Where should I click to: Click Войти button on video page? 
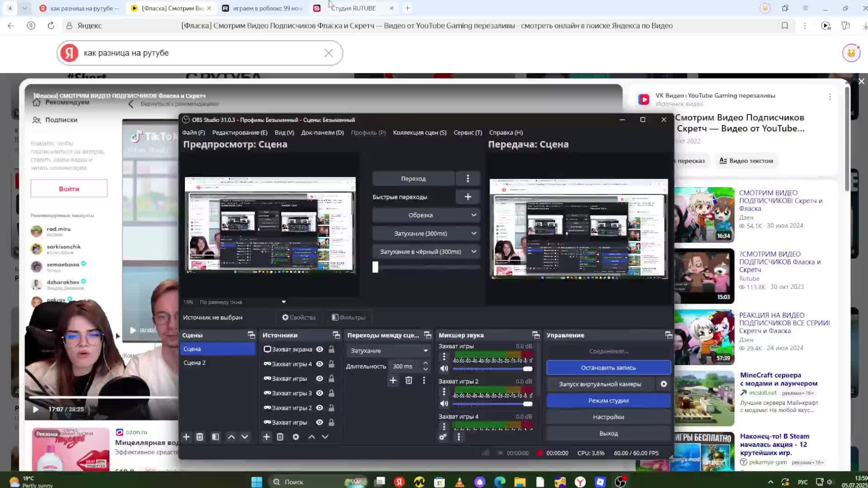69,189
